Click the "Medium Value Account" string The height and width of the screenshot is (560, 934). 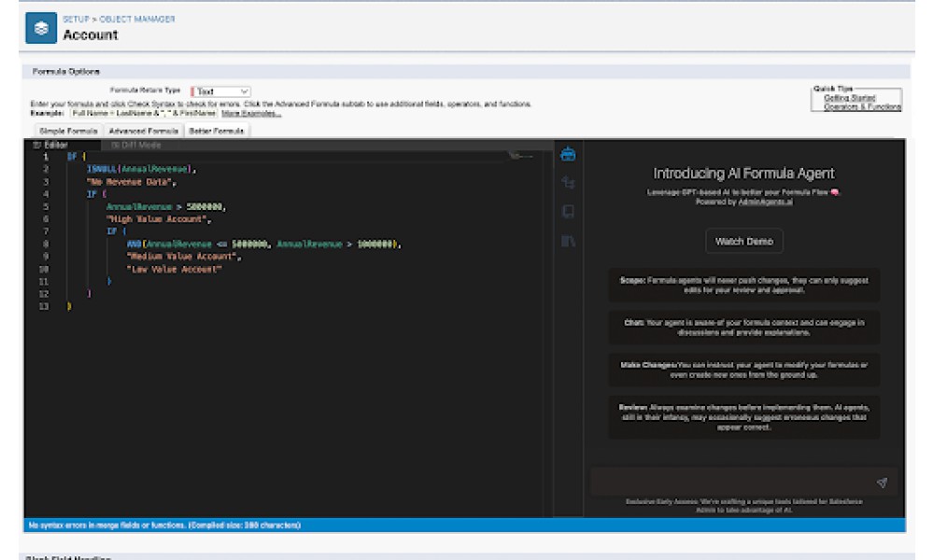point(182,257)
